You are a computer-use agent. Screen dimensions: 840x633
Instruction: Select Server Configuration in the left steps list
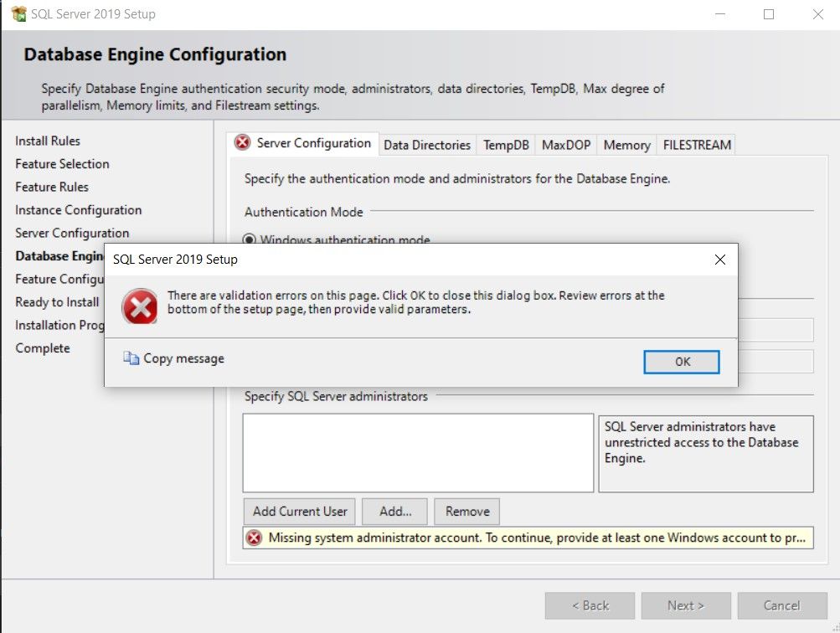[x=72, y=233]
